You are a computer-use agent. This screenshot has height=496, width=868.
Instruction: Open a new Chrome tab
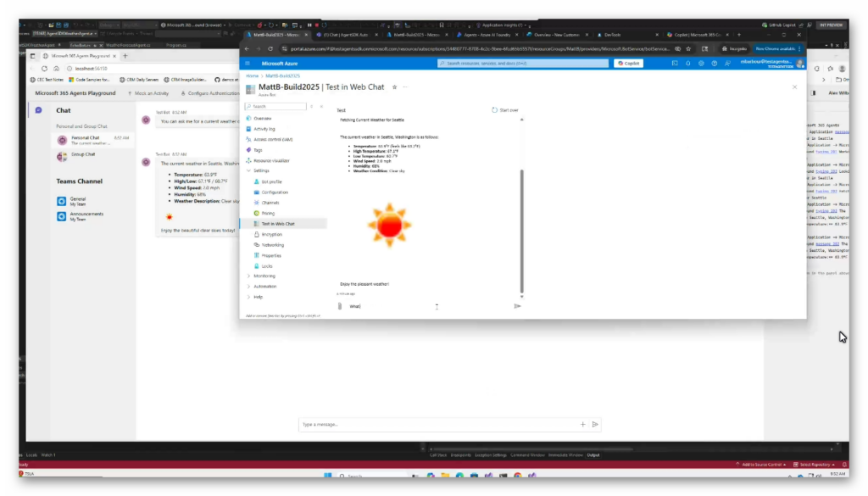739,34
